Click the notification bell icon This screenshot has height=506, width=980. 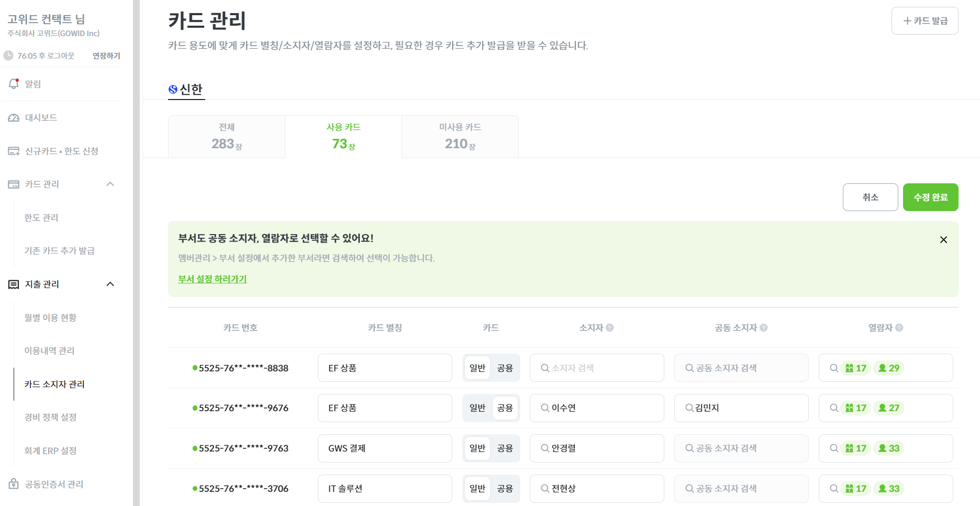pos(14,84)
